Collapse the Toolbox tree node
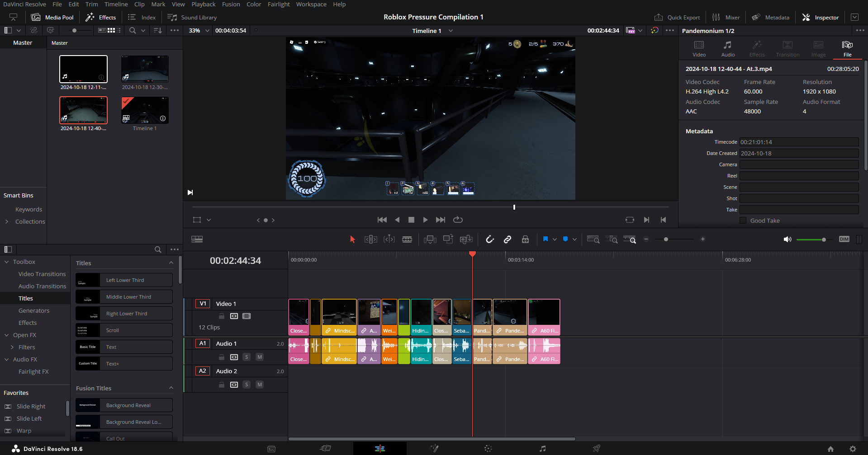 click(x=7, y=262)
